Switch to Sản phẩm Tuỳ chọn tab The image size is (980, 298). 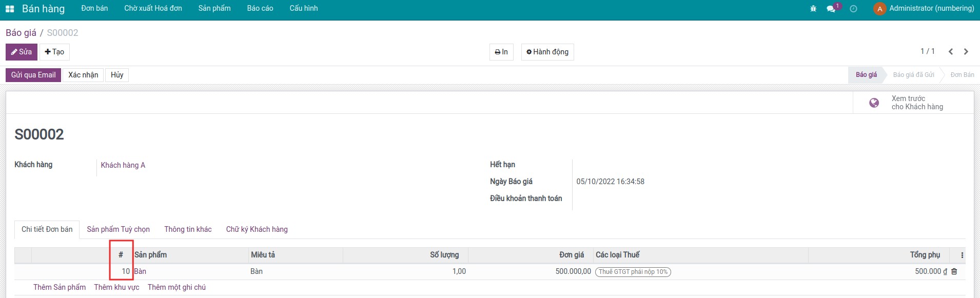(118, 229)
